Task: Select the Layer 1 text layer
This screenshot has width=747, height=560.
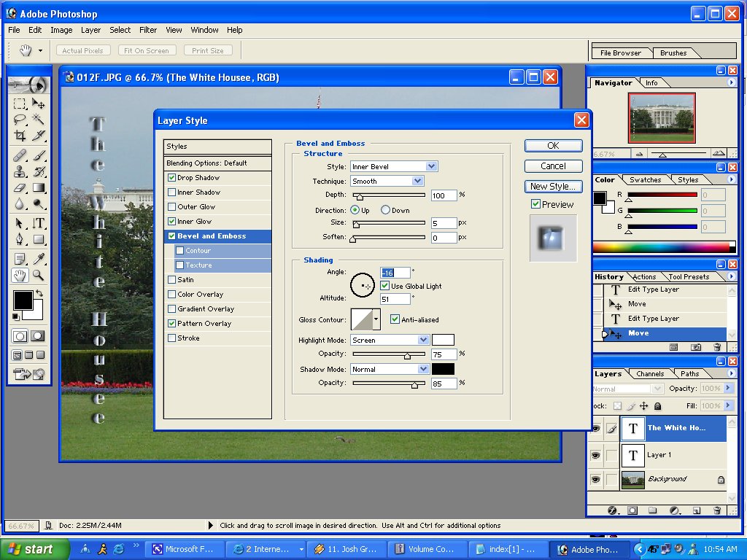Action: (x=673, y=455)
